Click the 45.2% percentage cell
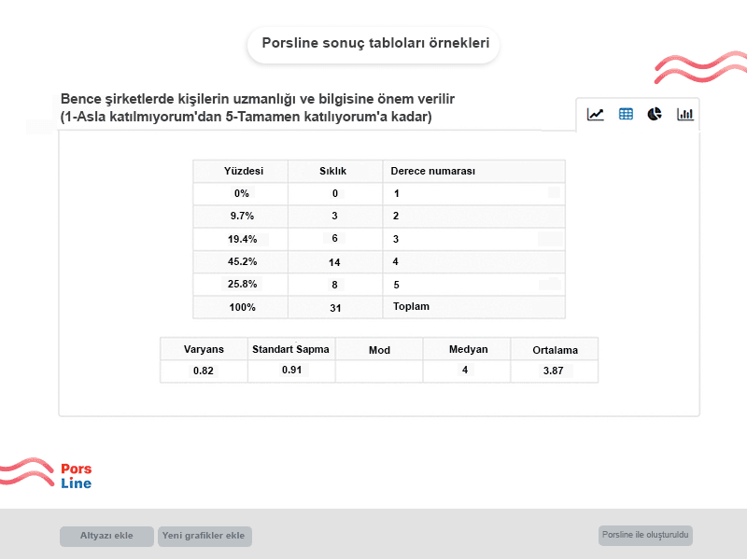 [241, 262]
